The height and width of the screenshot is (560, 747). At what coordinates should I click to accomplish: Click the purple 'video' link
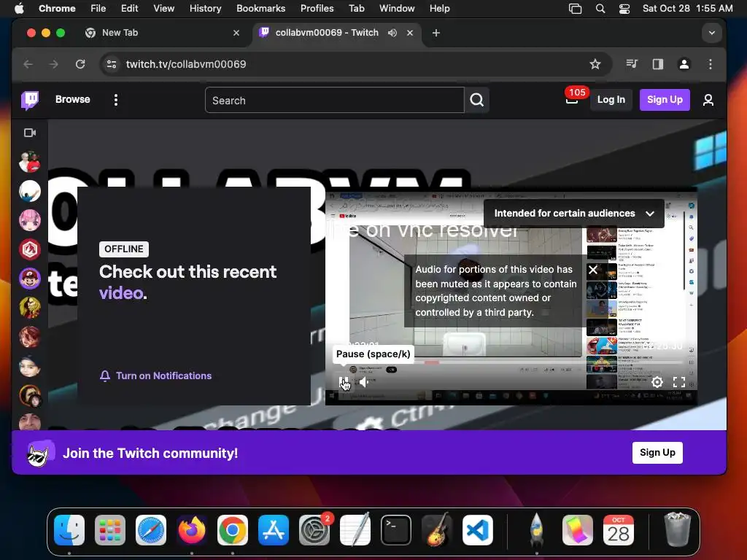(x=121, y=293)
